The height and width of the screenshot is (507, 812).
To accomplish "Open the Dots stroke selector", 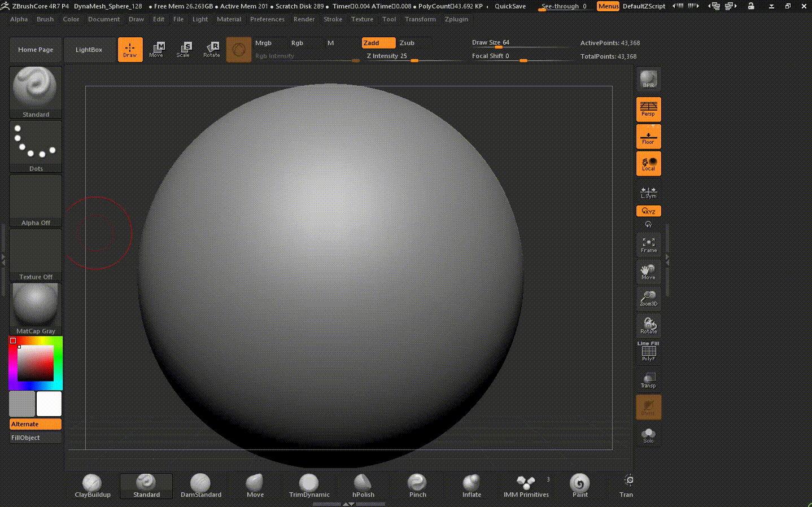I will pyautogui.click(x=36, y=146).
